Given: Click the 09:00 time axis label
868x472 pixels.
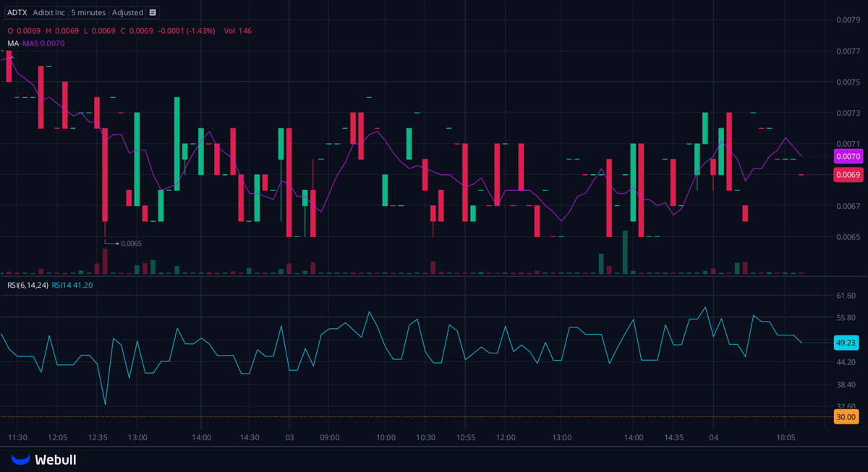Looking at the screenshot, I should pos(330,437).
